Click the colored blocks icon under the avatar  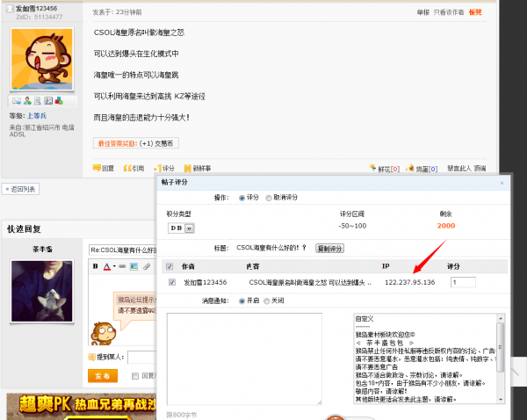coord(59,100)
